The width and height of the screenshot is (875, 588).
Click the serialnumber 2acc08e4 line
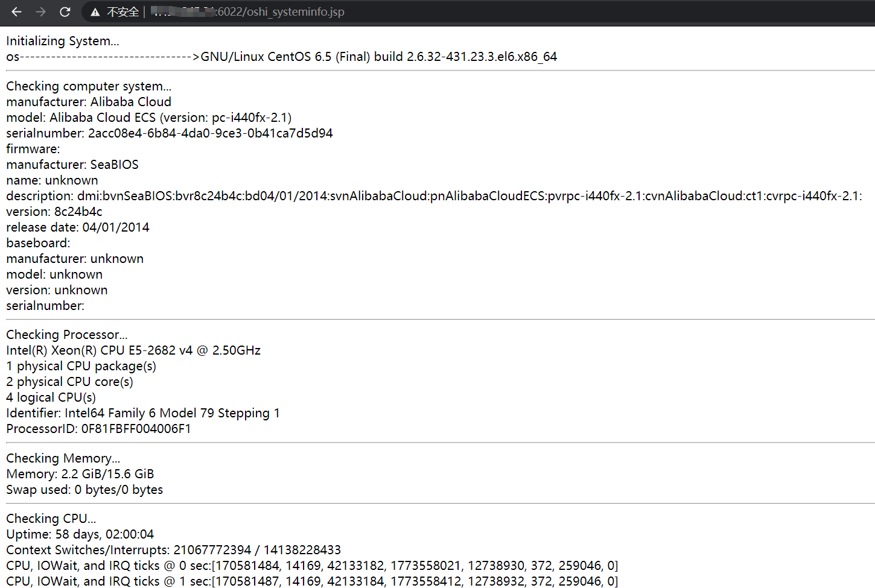click(x=170, y=133)
